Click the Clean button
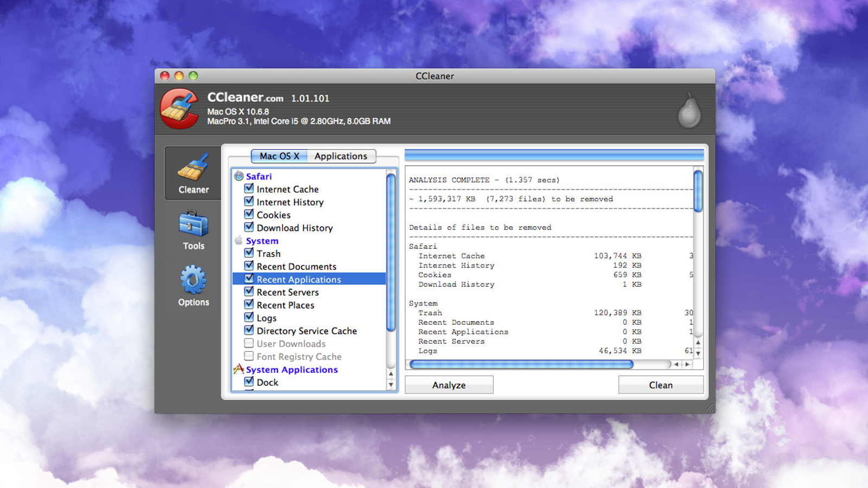This screenshot has width=868, height=488. [x=661, y=385]
